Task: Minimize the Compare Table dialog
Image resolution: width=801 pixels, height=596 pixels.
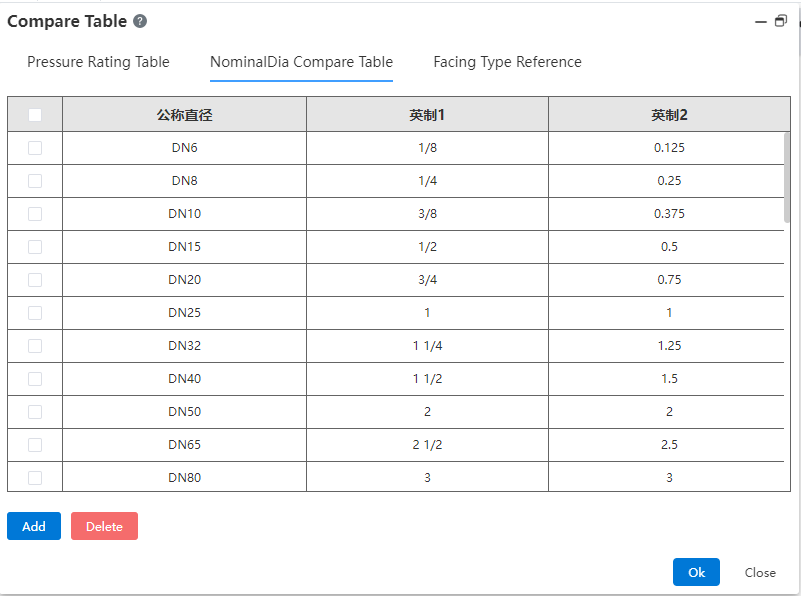Action: (761, 21)
